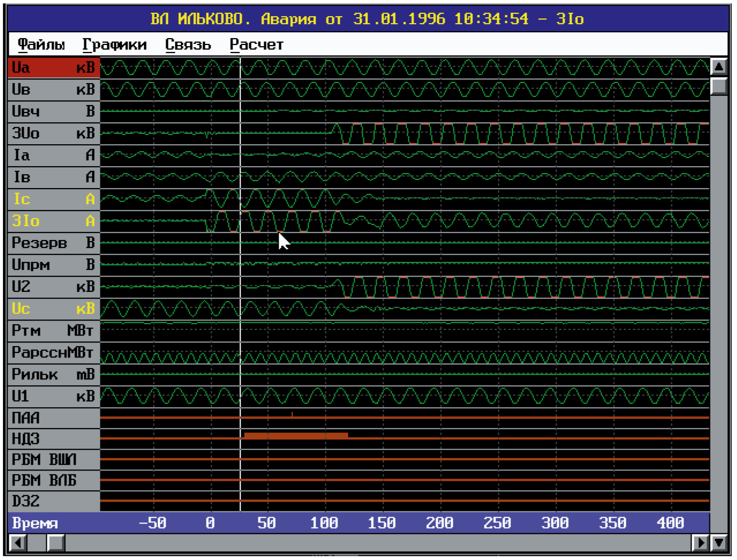Viewport: 737px width, 560px height.
Task: Click the horizontal scrollbar right arrow
Action: 701,543
